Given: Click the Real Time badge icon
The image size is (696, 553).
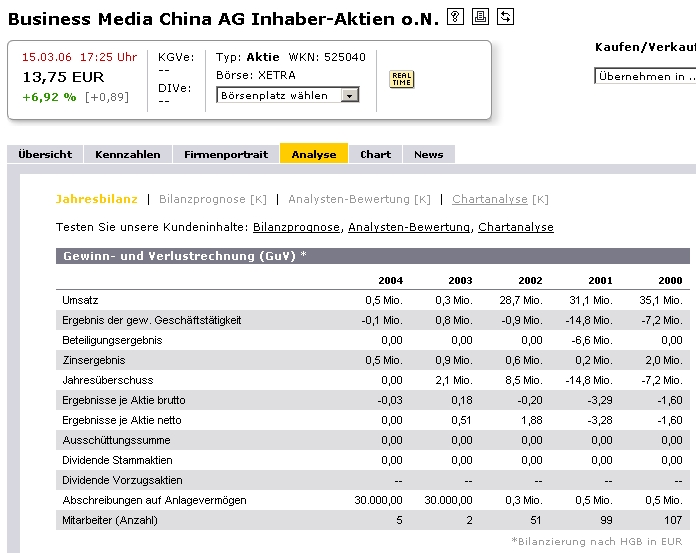Looking at the screenshot, I should (x=401, y=79).
